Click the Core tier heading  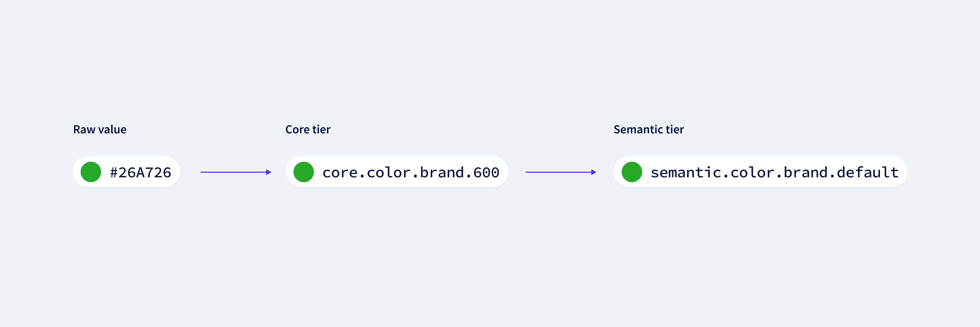(x=308, y=130)
